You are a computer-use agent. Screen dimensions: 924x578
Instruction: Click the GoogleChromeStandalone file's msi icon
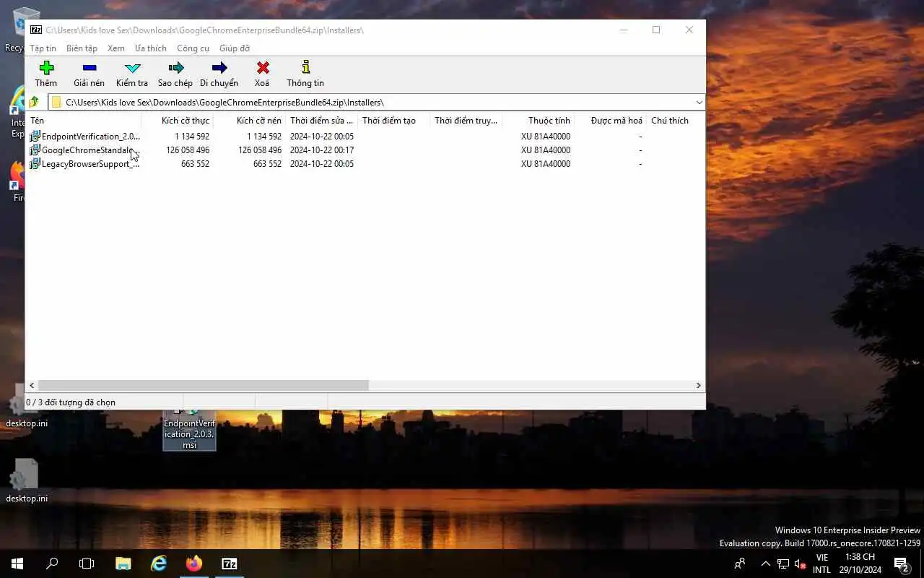point(35,150)
